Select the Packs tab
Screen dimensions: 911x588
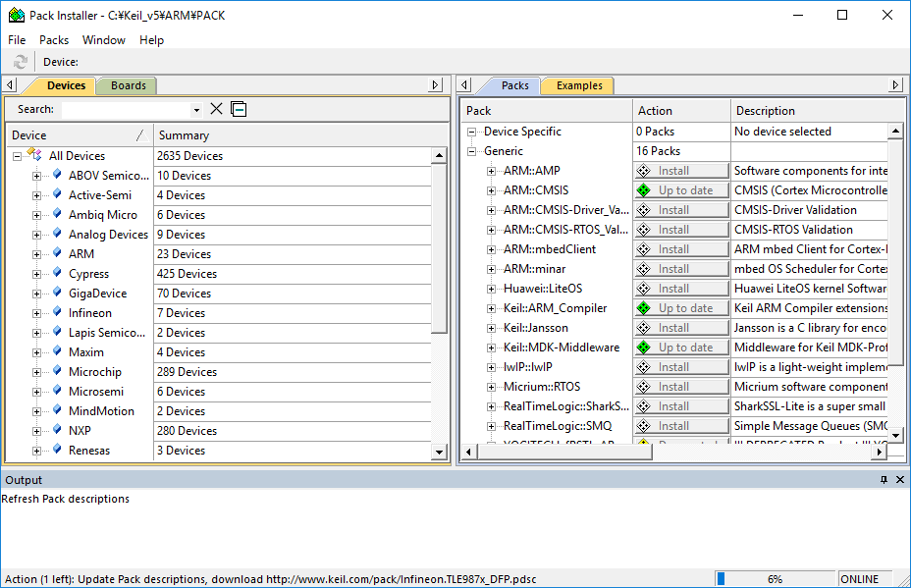pos(514,85)
